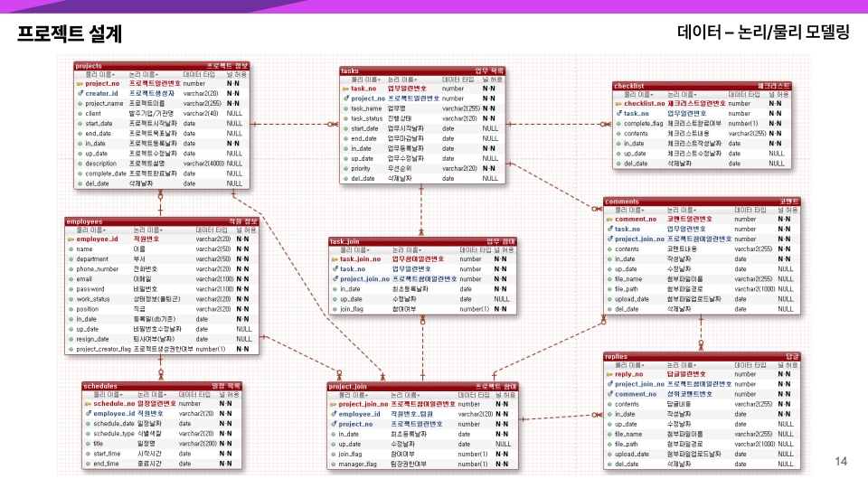This screenshot has width=868, height=488.
Task: Click green column bullet beside priority in tasks
Action: point(346,168)
